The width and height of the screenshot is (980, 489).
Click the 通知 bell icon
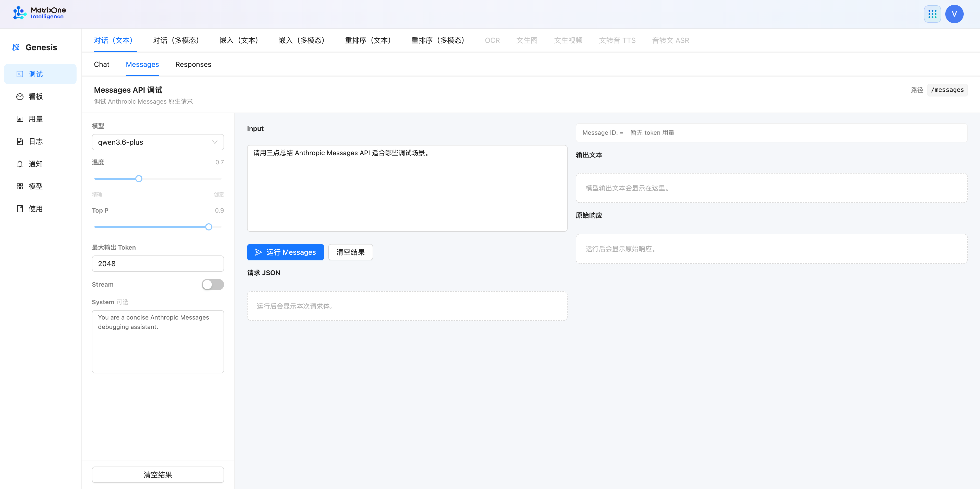[20, 164]
